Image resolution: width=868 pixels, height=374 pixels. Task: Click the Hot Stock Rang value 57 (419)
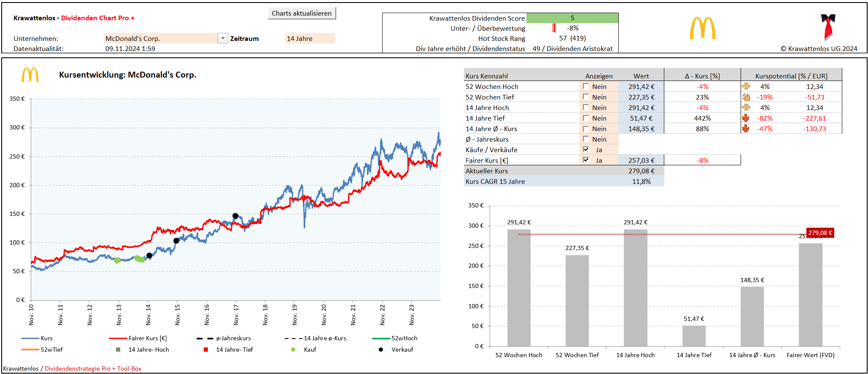click(x=572, y=38)
